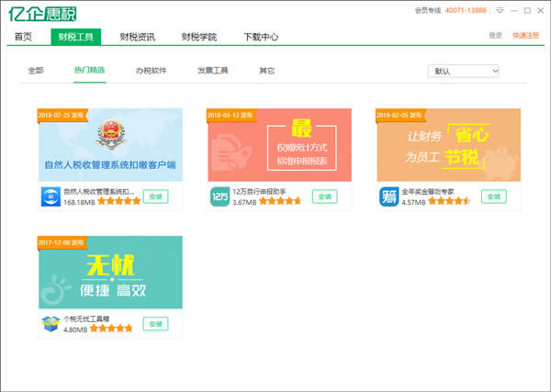Go to the 首页 tab
The height and width of the screenshot is (392, 551).
(21, 37)
